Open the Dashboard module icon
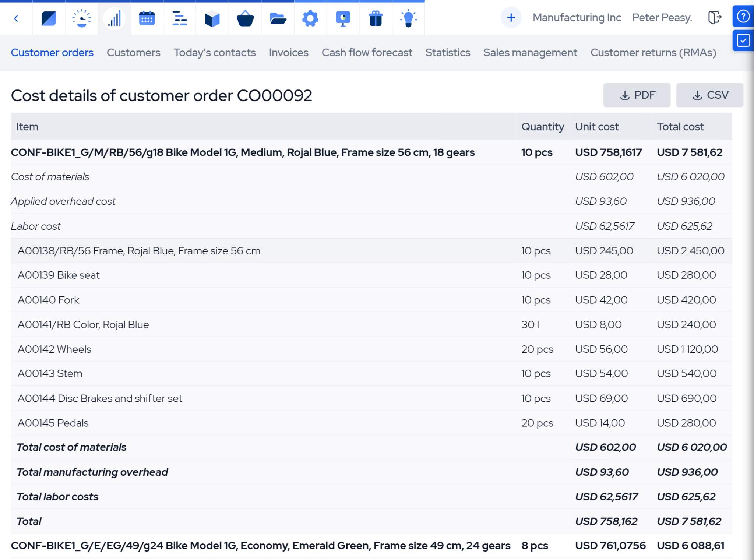Viewport: 754px width, 560px height. click(x=49, y=18)
